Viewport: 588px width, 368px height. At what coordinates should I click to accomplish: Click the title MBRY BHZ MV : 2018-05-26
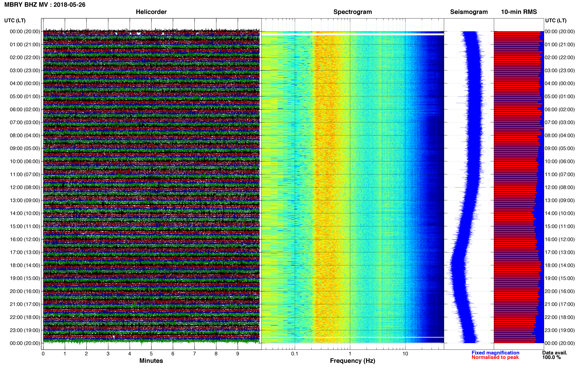tap(45, 5)
